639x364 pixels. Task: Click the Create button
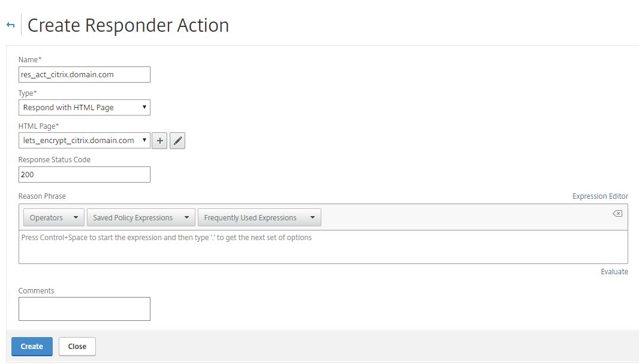pos(32,347)
